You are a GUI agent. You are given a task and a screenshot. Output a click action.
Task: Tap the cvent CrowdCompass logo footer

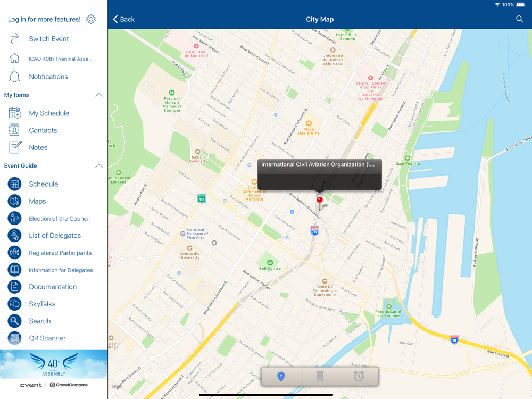click(54, 385)
